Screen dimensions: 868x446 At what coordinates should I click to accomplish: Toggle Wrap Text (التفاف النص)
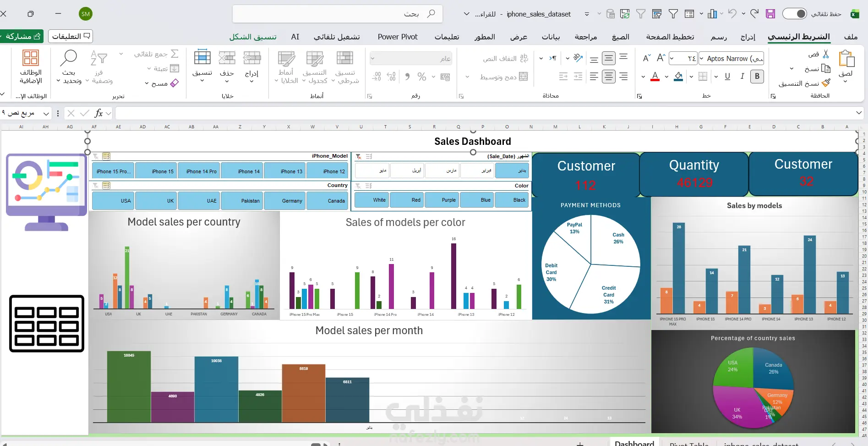click(506, 58)
